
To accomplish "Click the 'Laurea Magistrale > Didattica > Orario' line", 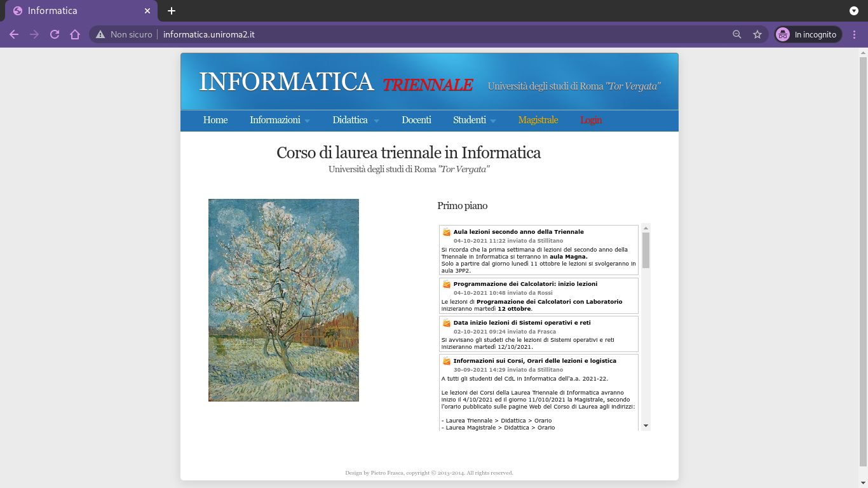I will (x=498, y=428).
